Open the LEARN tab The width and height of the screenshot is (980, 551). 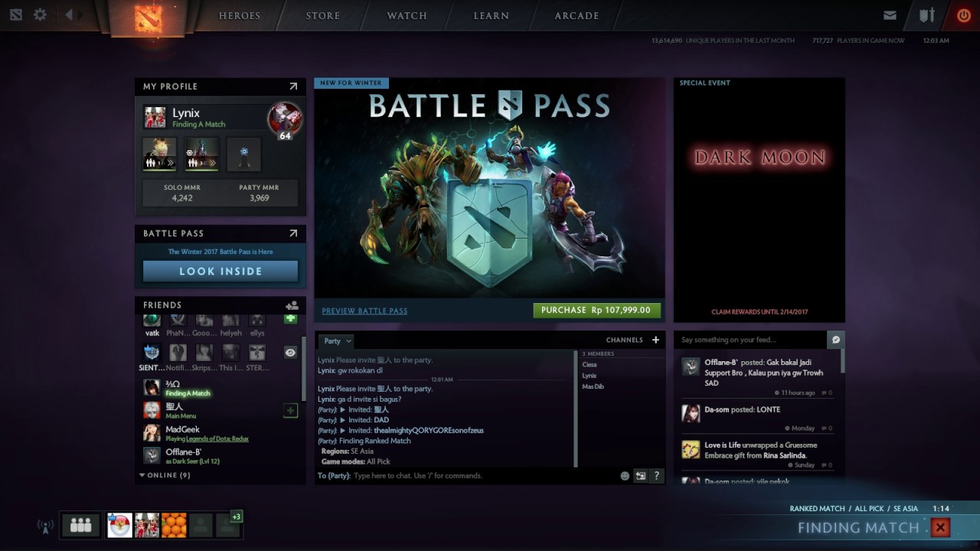point(492,16)
